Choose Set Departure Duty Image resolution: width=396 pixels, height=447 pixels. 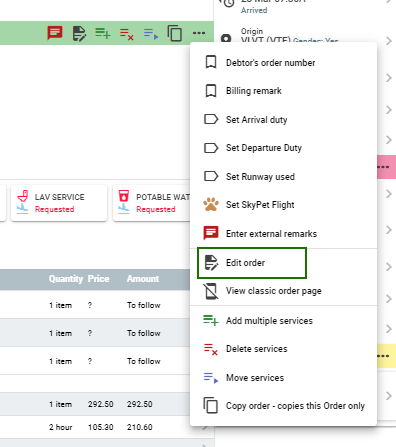point(283,148)
